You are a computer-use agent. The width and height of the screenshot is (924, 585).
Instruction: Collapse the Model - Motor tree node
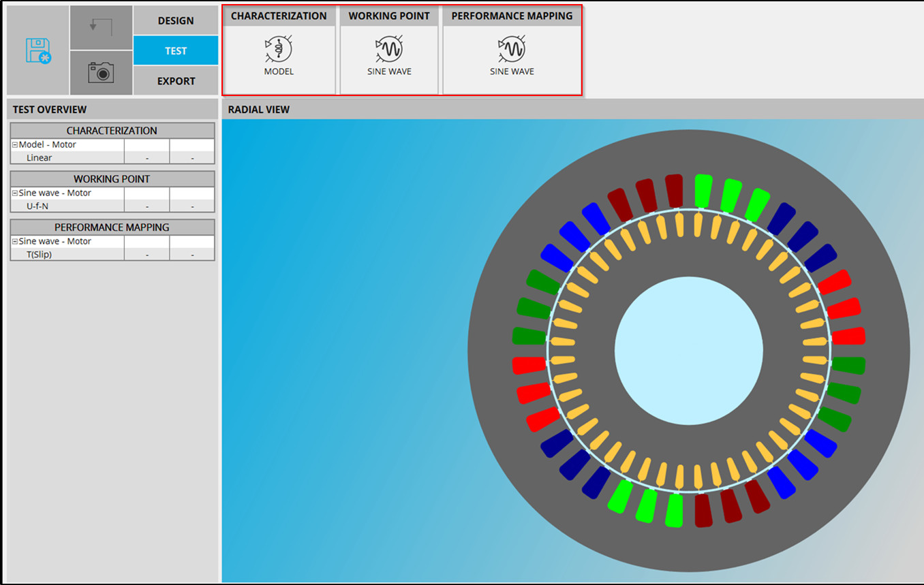15,145
